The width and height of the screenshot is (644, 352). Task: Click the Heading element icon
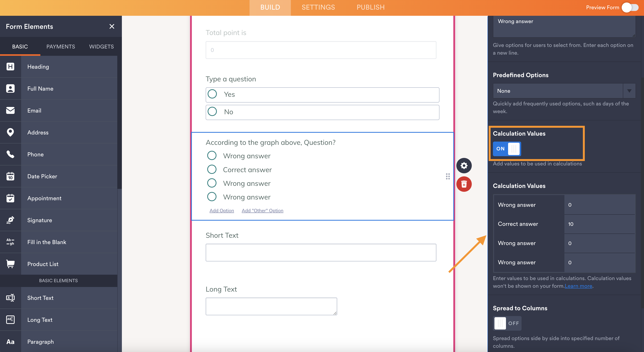10,67
